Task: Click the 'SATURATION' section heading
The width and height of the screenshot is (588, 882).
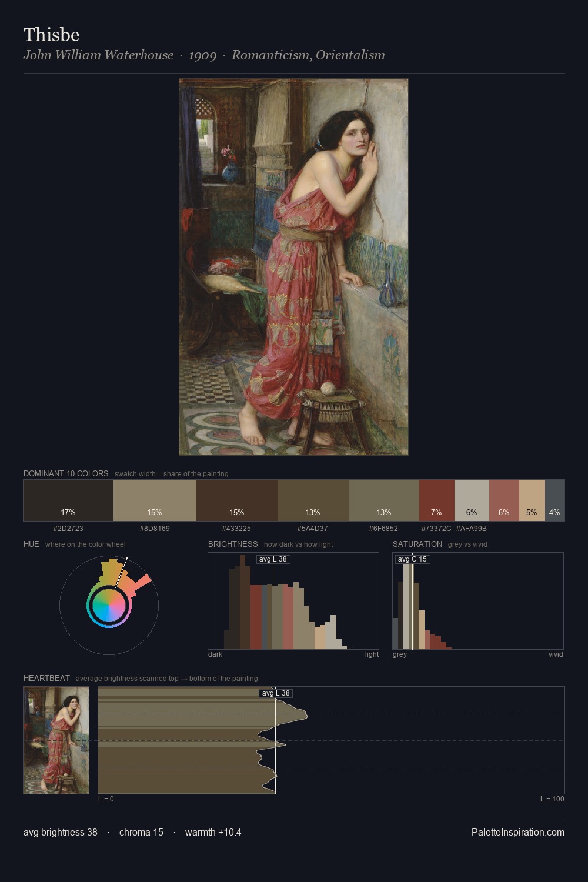Action: pyautogui.click(x=417, y=544)
